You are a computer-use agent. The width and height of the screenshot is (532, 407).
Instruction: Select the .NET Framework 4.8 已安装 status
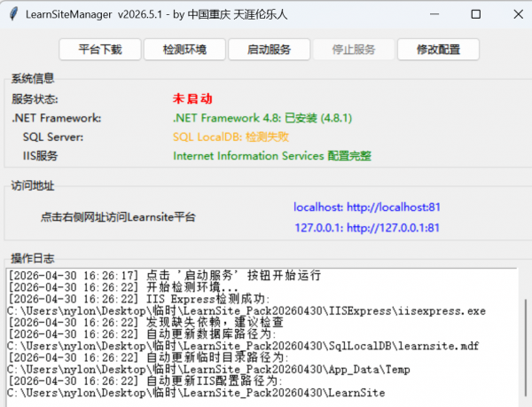262,118
